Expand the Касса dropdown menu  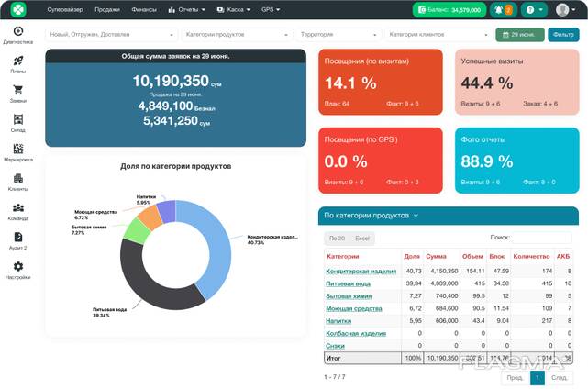pyautogui.click(x=234, y=9)
